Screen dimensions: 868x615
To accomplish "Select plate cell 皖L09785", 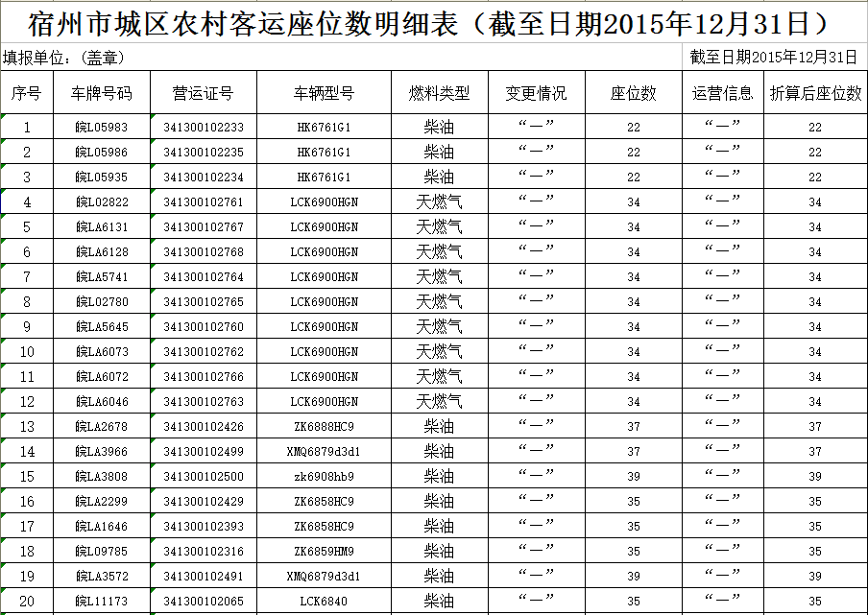I will coord(102,551).
